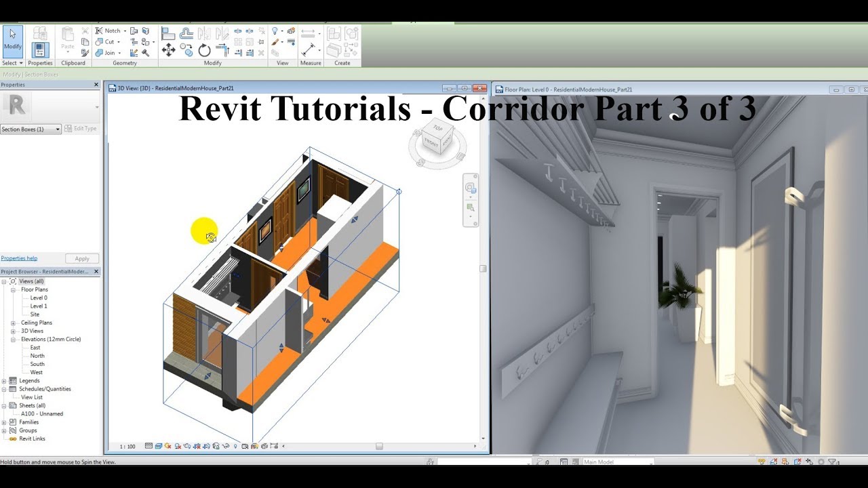Activate the Trim/Extend to Corner tool
868x488 pixels.
[x=222, y=49]
